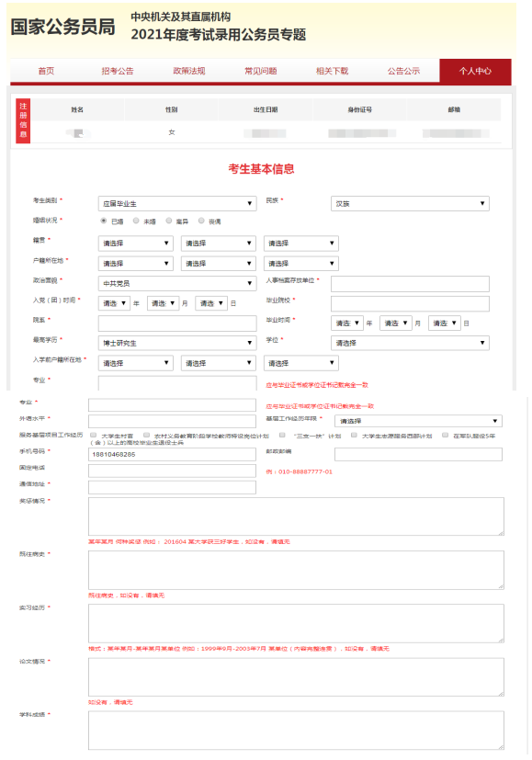This screenshot has width=532, height=760.
Task: Open the 招考公告 menu item
Action: 118,71
